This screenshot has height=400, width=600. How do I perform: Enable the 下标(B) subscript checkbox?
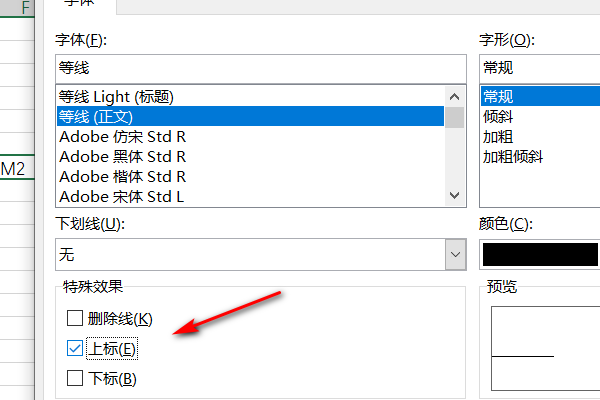[75, 378]
